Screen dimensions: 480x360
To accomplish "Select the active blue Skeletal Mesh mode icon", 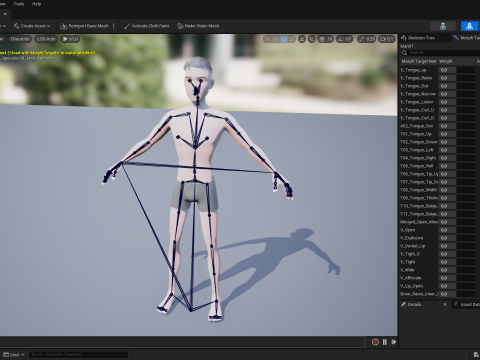I will [x=470, y=26].
